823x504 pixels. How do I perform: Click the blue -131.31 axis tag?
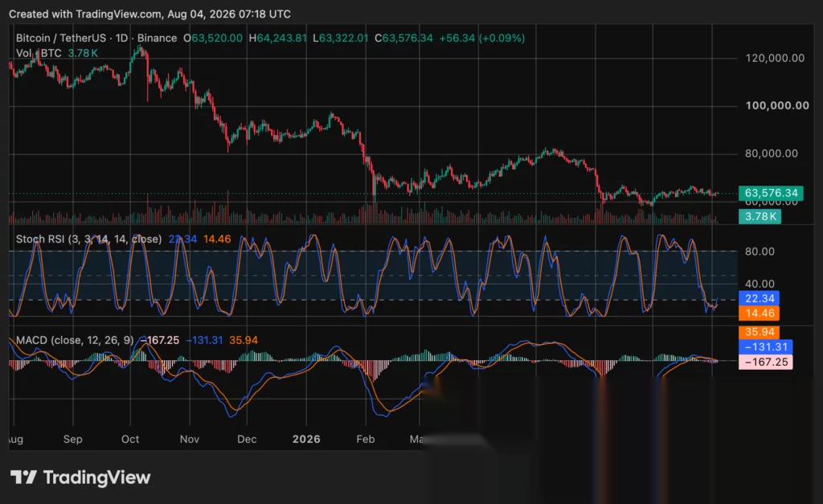(x=765, y=346)
